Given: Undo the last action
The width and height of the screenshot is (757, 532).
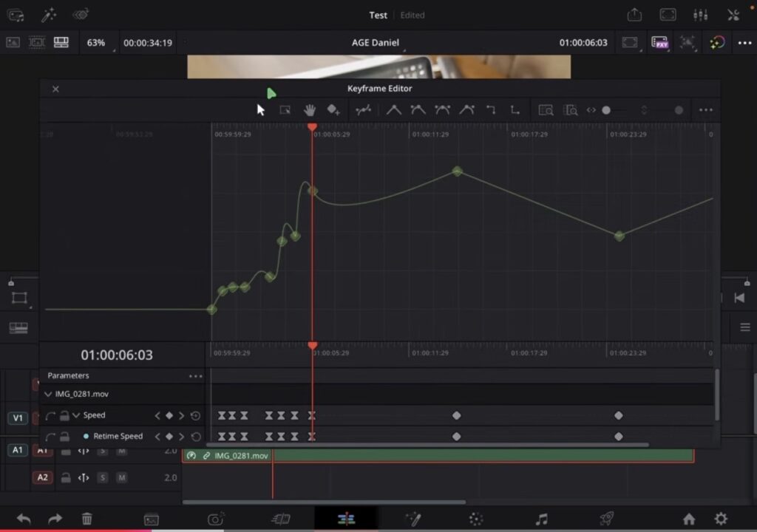Looking at the screenshot, I should (24, 519).
